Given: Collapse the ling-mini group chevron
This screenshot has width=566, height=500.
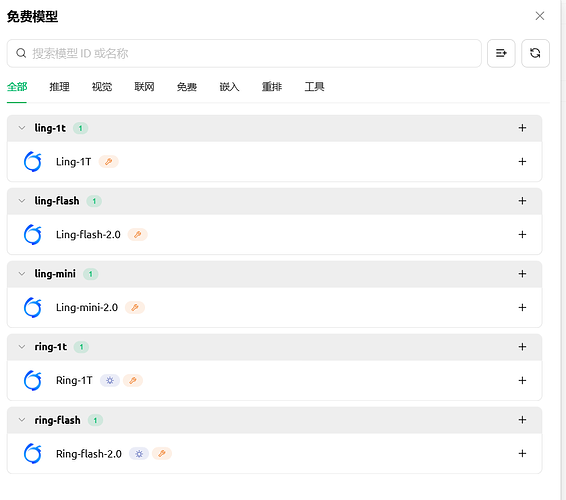Looking at the screenshot, I should click(x=22, y=274).
